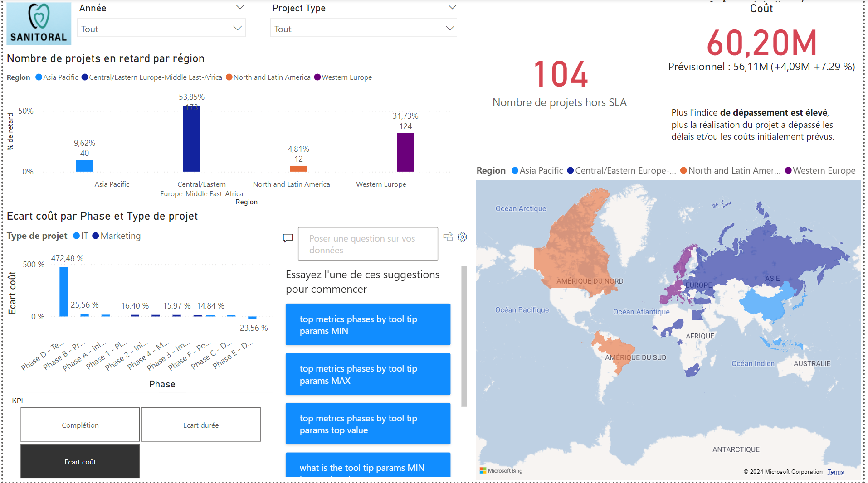The height and width of the screenshot is (483, 868).
Task: Select the Phase D bar showing 472,48 %
Action: tap(63, 292)
